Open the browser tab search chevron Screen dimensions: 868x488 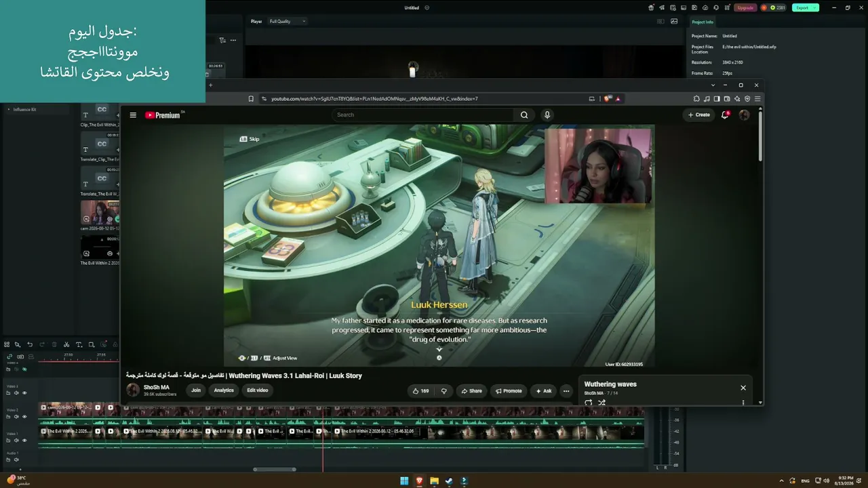(x=713, y=85)
